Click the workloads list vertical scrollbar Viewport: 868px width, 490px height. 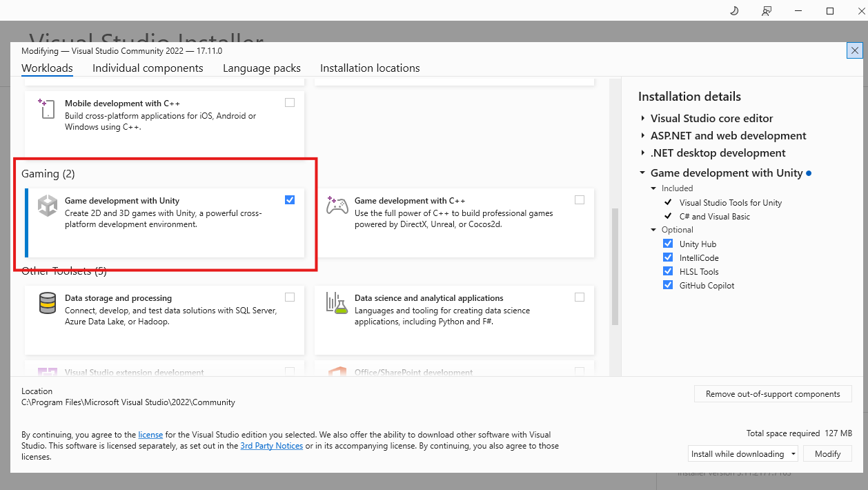[x=615, y=266]
